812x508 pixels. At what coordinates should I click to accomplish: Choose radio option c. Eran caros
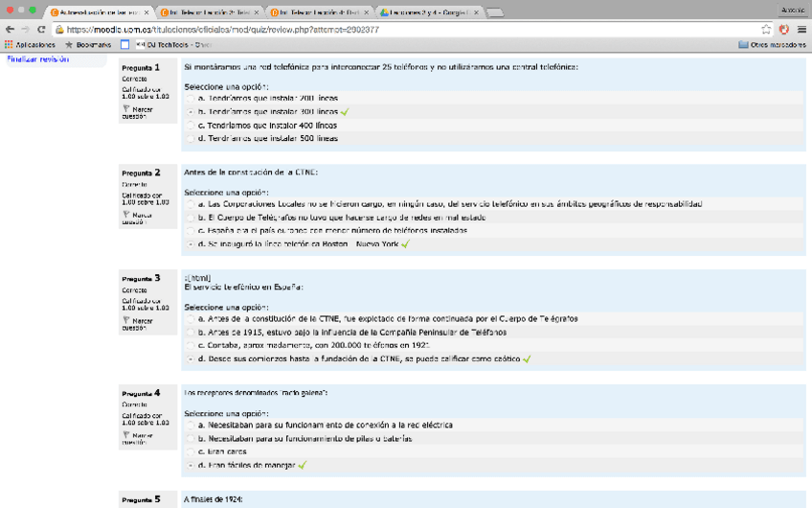click(191, 451)
